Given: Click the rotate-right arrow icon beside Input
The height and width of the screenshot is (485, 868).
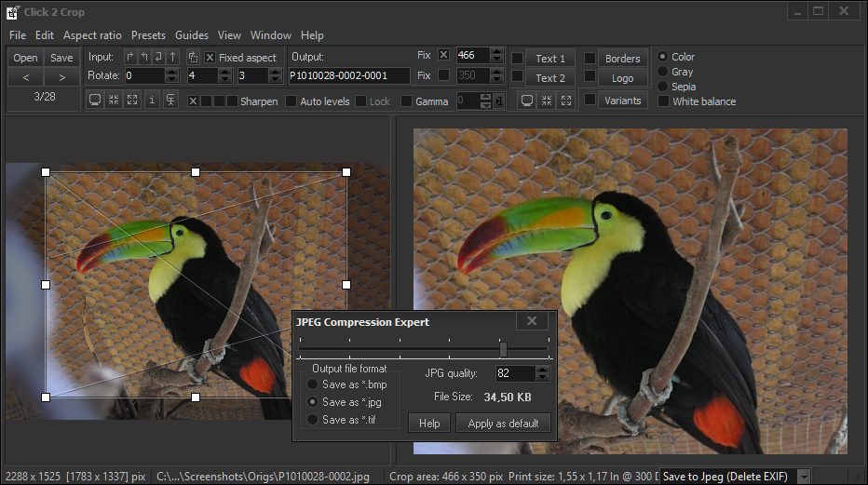Looking at the screenshot, I should click(x=130, y=57).
